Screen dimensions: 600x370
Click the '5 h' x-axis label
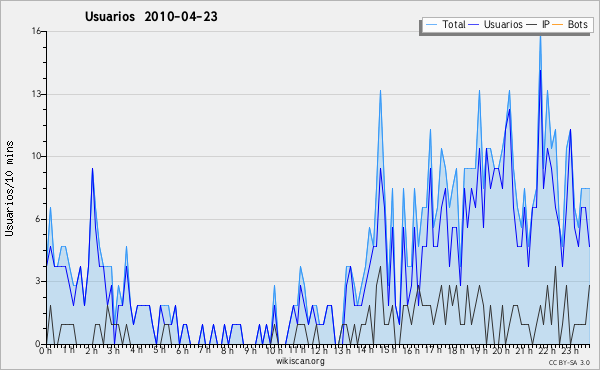160,350
